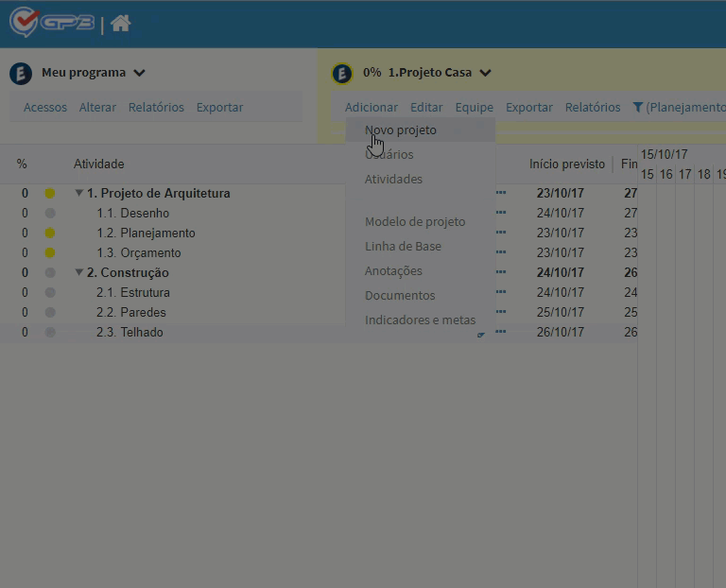Click the Meu programa round E icon
The width and height of the screenshot is (726, 588).
coord(21,73)
